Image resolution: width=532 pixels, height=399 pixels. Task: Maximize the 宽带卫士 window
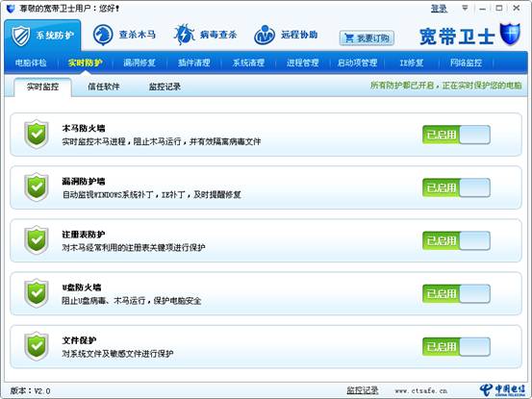(499, 8)
